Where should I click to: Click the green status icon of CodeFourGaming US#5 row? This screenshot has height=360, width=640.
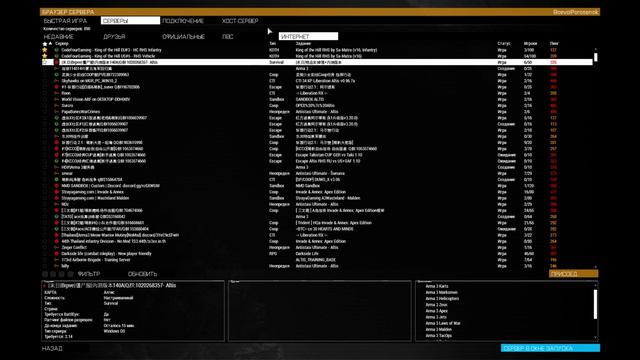pyautogui.click(x=56, y=56)
